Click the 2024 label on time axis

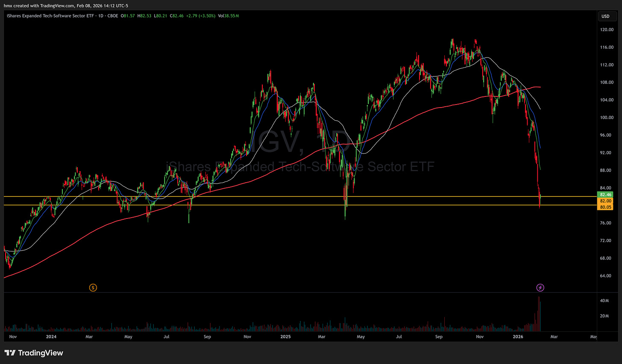tap(51, 337)
